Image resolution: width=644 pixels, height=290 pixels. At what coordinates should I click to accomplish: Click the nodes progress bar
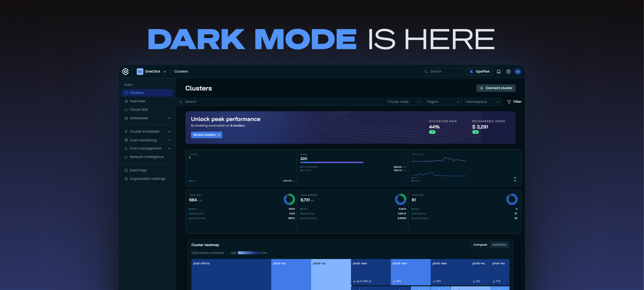pyautogui.click(x=332, y=163)
